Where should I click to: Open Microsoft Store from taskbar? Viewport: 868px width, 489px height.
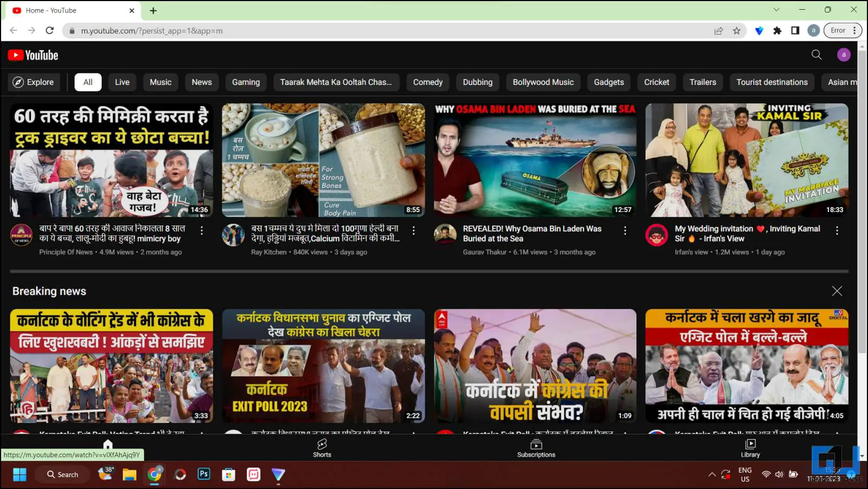[x=228, y=474]
